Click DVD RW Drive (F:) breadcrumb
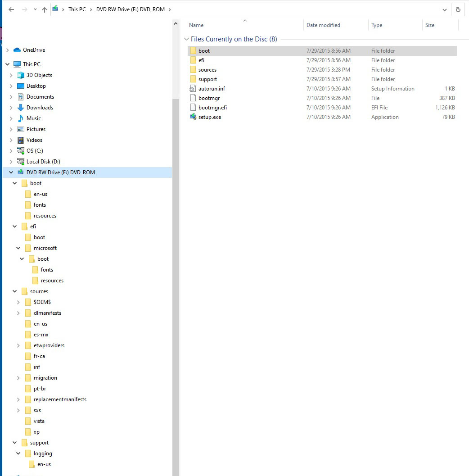The image size is (469, 476). click(x=131, y=9)
